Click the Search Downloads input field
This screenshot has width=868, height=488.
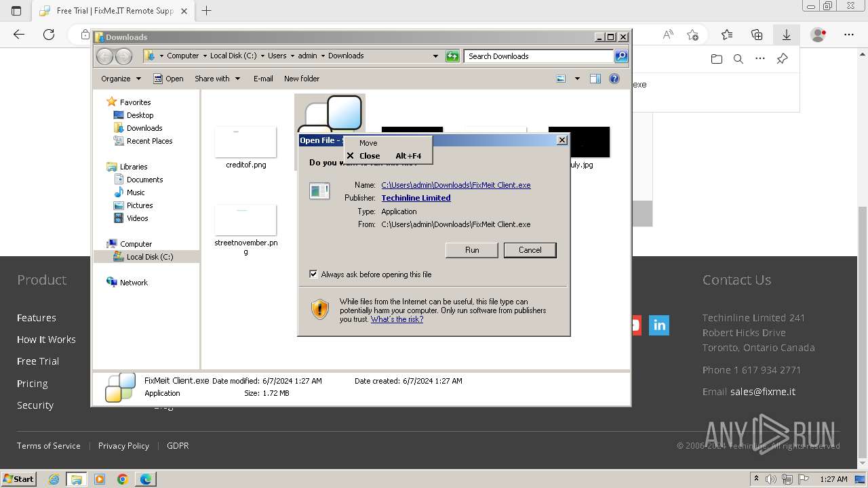[x=539, y=56]
